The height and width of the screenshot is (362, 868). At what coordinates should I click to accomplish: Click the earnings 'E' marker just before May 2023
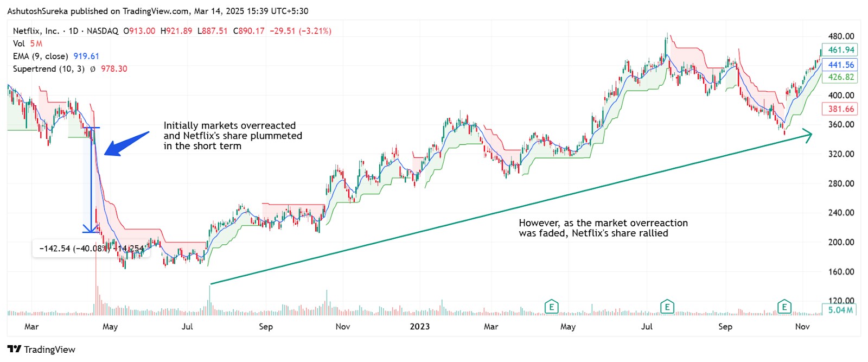point(551,307)
